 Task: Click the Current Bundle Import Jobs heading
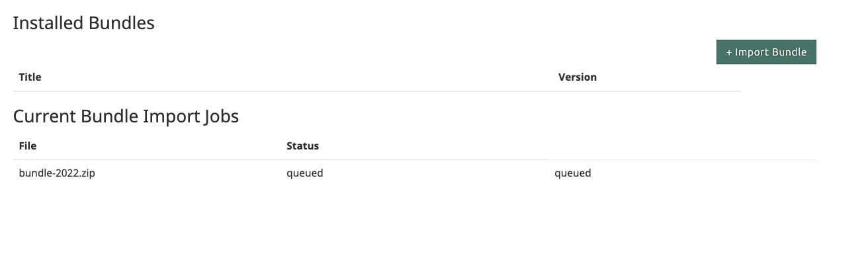coord(126,116)
